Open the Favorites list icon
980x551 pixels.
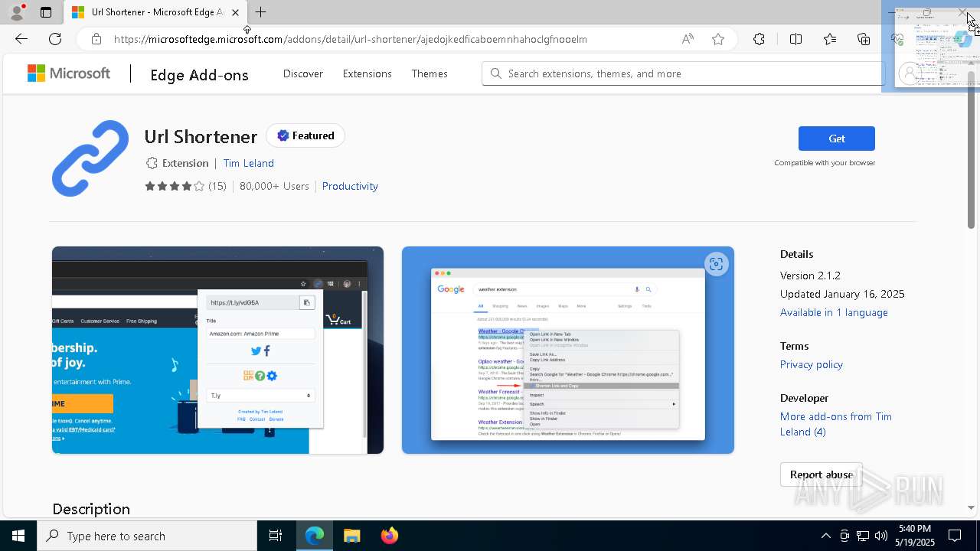(830, 39)
